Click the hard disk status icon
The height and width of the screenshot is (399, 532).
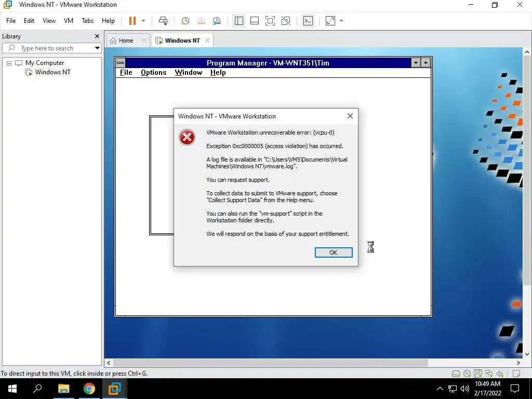(456, 374)
